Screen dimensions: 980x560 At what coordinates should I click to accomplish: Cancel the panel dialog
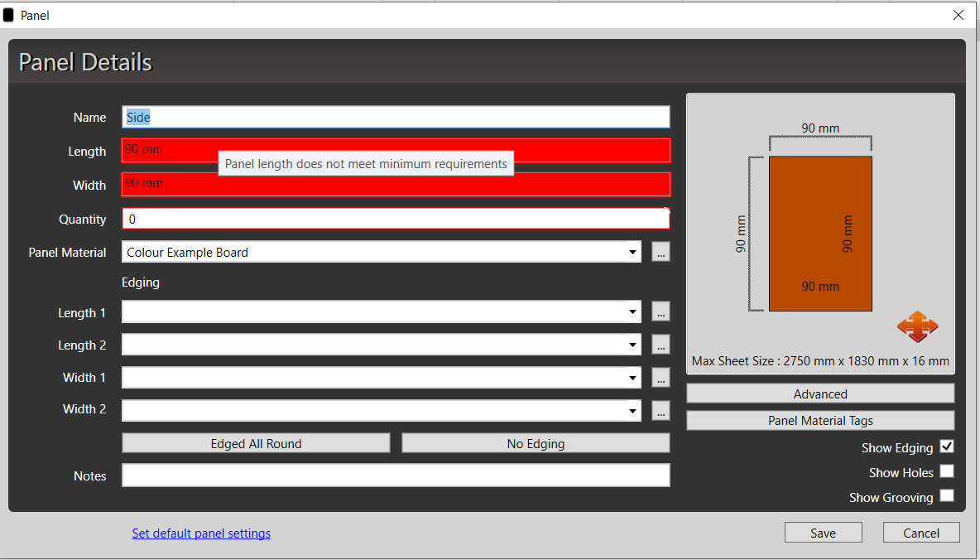(921, 533)
